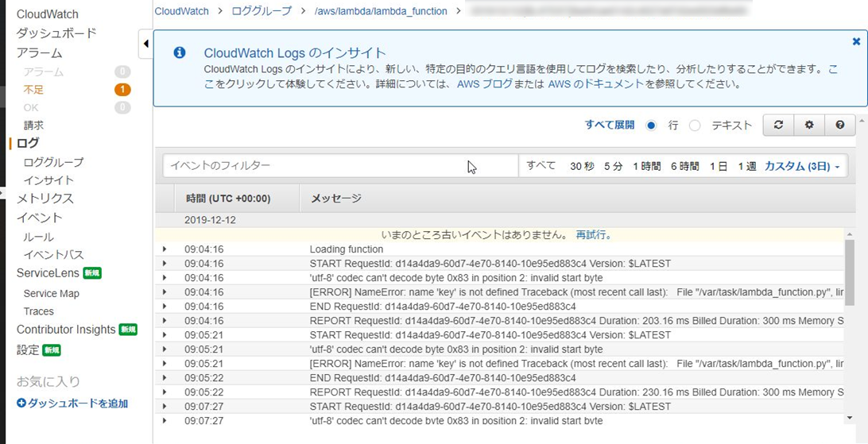Open 請求 alarms in the sidebar
This screenshot has height=444, width=868.
(x=33, y=125)
